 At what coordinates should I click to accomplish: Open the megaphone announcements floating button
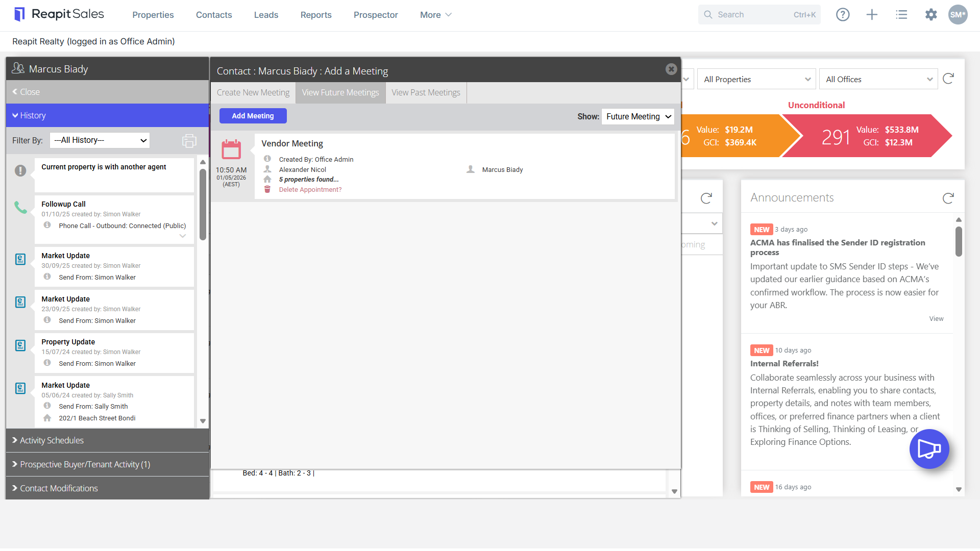(929, 449)
